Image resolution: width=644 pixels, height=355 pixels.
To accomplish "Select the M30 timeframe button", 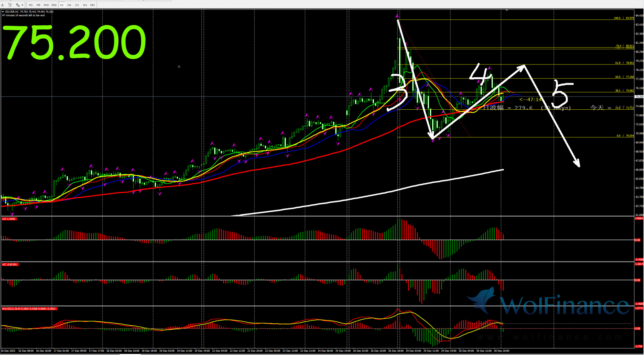I will pos(54,5).
